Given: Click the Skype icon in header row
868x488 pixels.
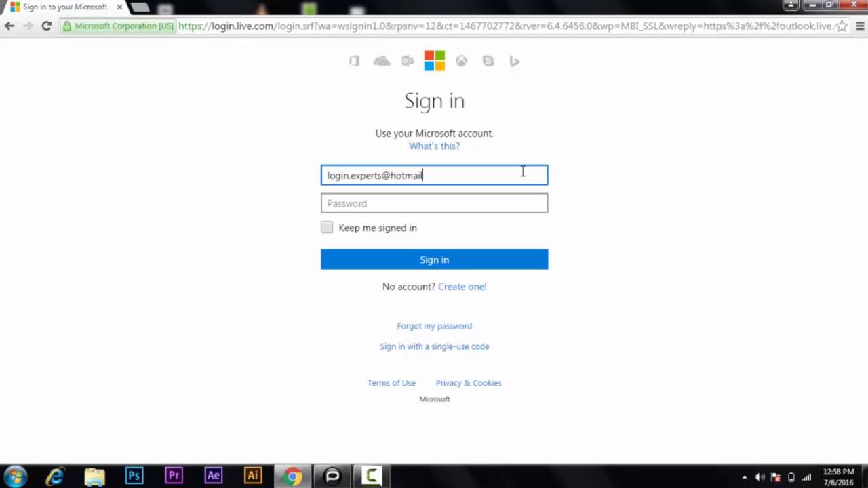Looking at the screenshot, I should 488,61.
